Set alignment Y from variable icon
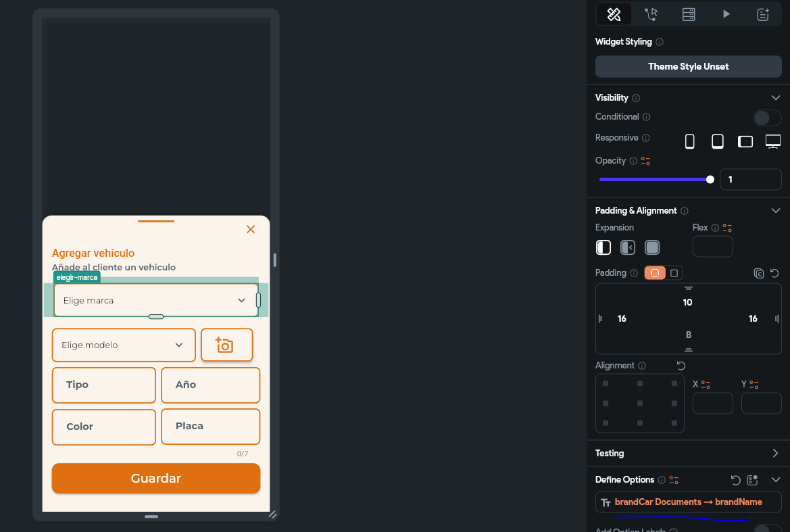The image size is (790, 532). pyautogui.click(x=754, y=385)
